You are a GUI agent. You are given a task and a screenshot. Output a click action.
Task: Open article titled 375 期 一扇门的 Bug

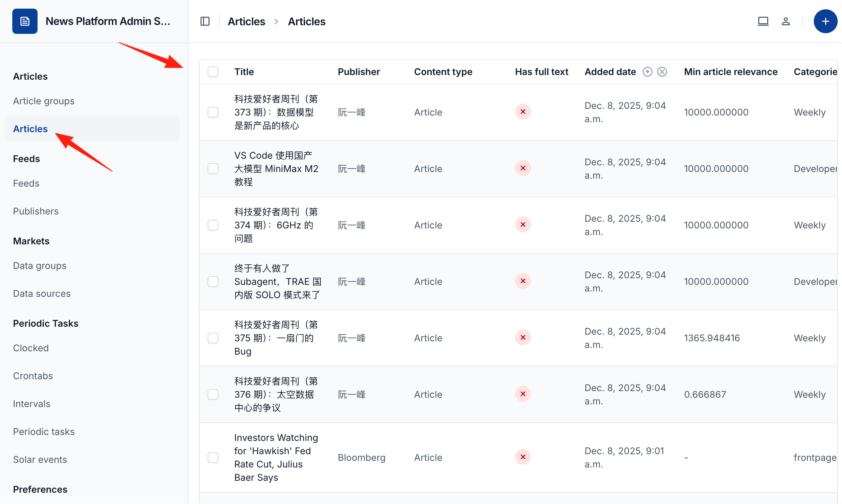point(276,338)
